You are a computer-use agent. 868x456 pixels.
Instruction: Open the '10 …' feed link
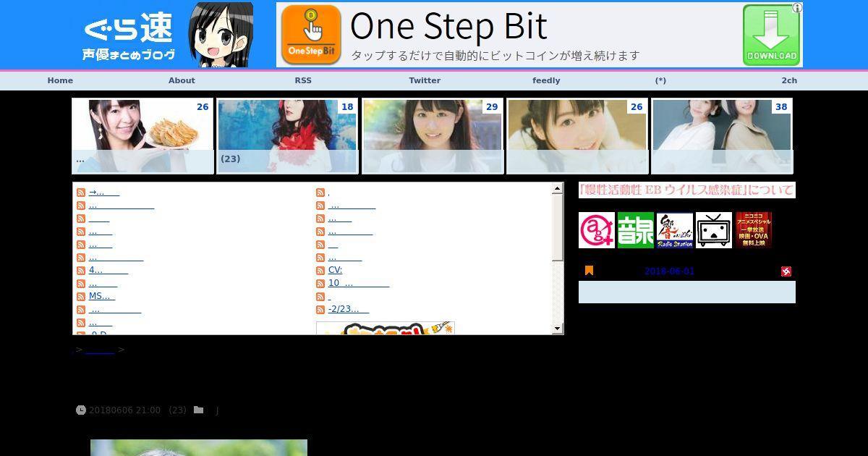[359, 284]
